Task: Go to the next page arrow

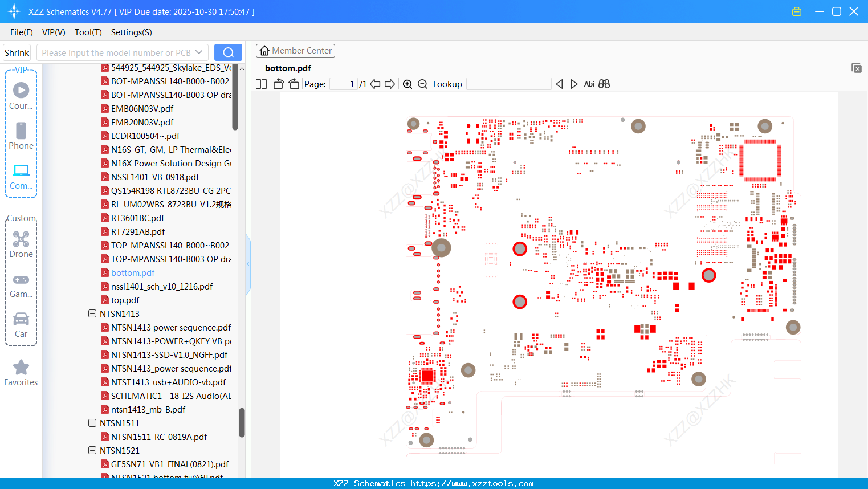Action: (390, 84)
